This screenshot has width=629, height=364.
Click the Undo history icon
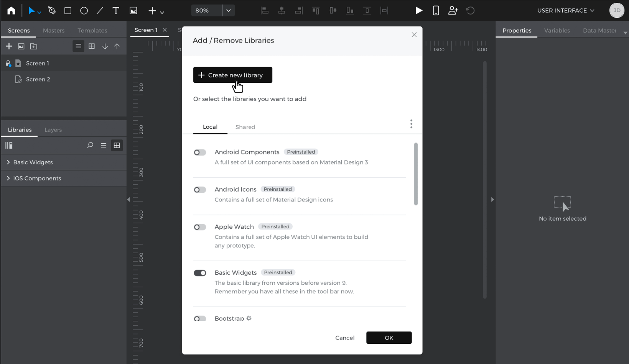470,11
